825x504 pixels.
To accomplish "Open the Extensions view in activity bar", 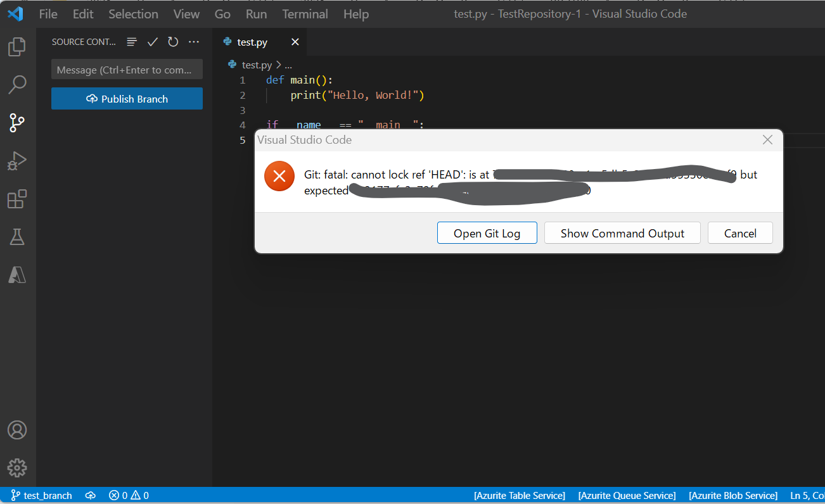I will pyautogui.click(x=17, y=199).
